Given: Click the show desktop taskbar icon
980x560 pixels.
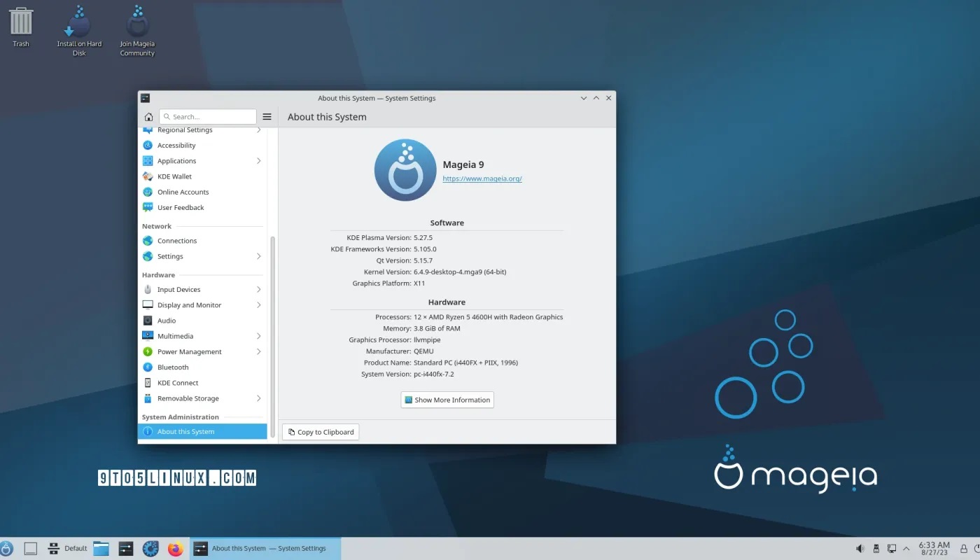Looking at the screenshot, I should click(30, 549).
